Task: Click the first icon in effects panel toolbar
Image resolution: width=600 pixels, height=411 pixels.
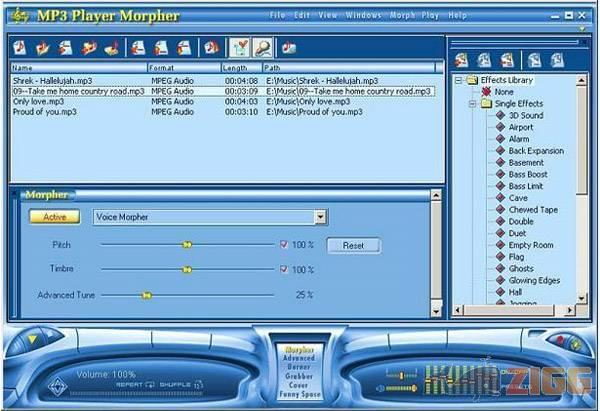Action: coord(461,60)
